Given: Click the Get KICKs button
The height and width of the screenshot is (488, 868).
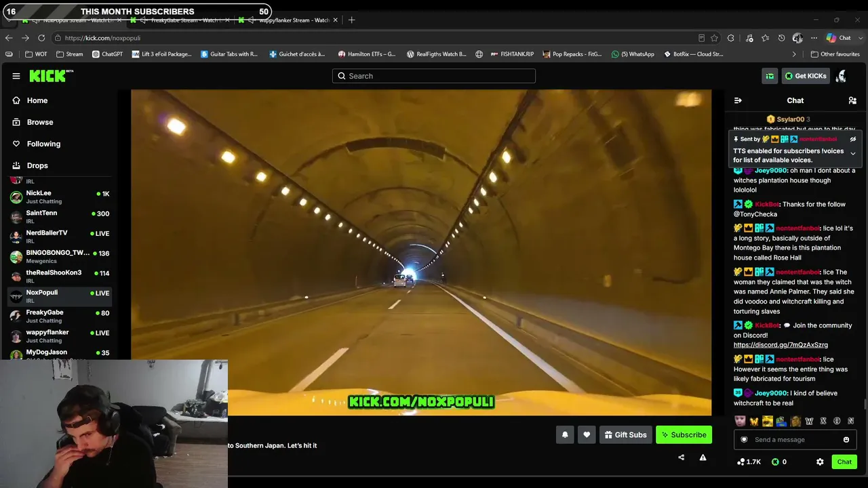Looking at the screenshot, I should click(x=806, y=76).
